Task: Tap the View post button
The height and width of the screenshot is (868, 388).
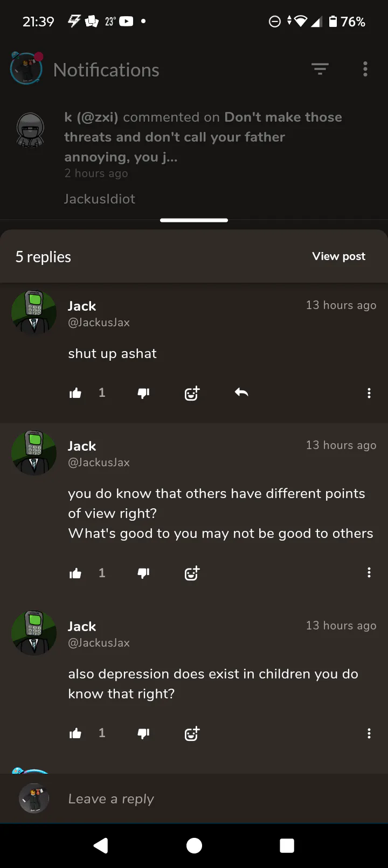Action: point(338,256)
